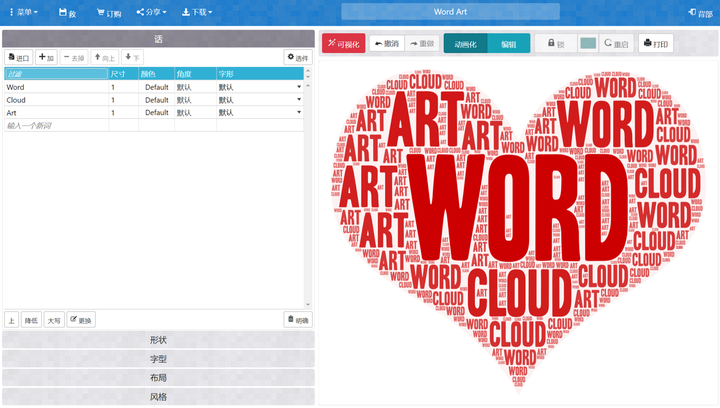Click the red Visualize (可视化) button
The image size is (720, 408).
tap(343, 44)
